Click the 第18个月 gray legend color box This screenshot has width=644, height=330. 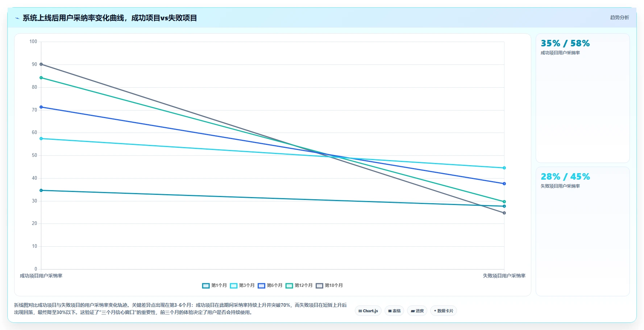(x=319, y=285)
